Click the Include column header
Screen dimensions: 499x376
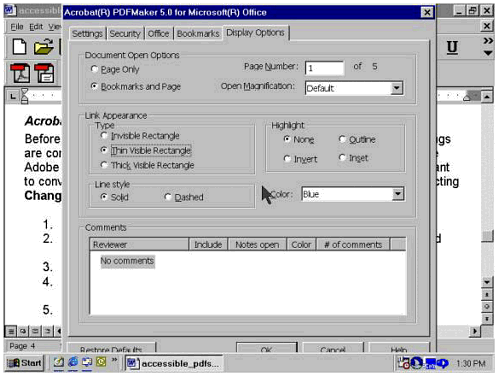[x=208, y=244]
